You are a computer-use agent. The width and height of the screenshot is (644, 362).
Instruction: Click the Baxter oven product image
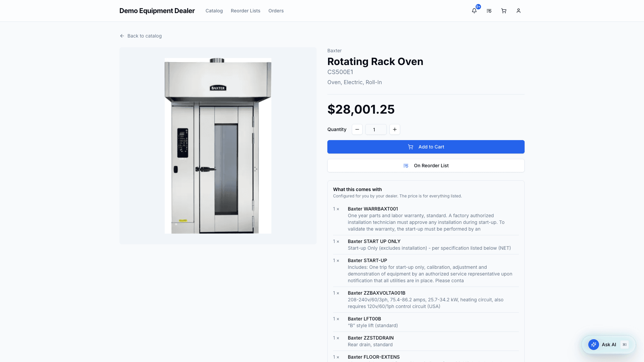click(218, 146)
